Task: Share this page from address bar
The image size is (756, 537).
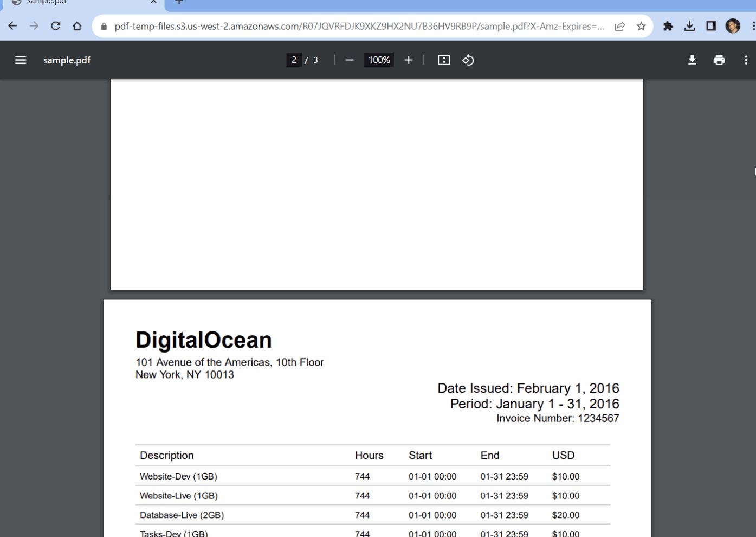Action: [619, 26]
